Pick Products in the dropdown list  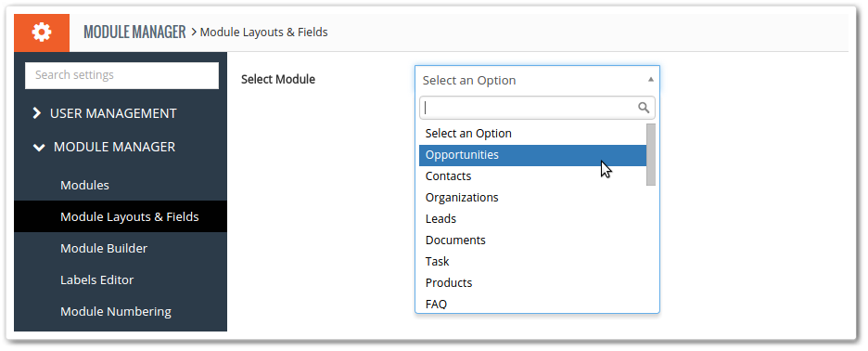532,283
